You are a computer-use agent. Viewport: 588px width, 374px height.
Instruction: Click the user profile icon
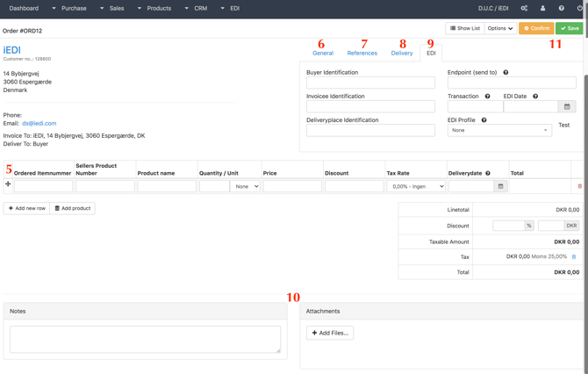point(542,8)
